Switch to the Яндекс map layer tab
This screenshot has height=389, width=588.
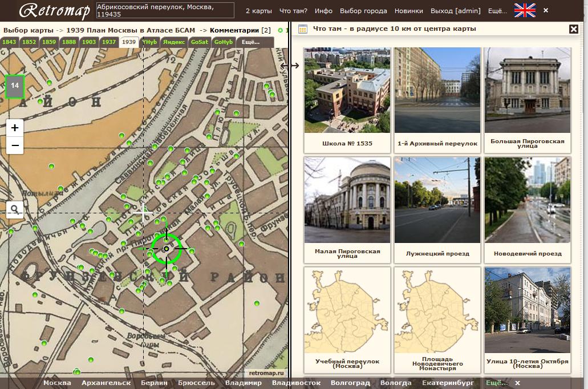click(x=173, y=42)
